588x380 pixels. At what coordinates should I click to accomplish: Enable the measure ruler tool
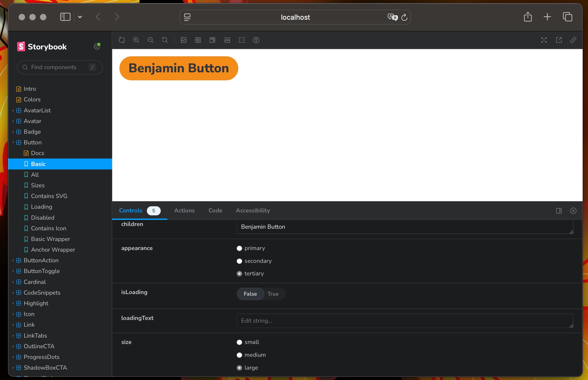click(227, 40)
